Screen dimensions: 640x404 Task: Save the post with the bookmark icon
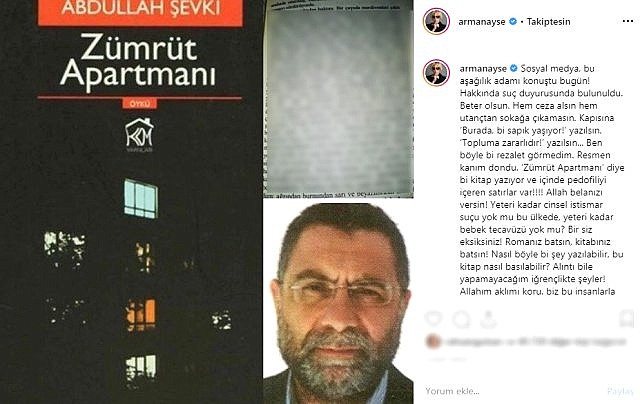tap(627, 319)
